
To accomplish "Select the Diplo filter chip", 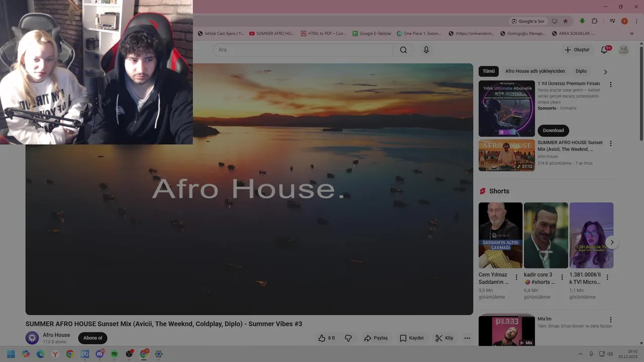I will tap(581, 71).
